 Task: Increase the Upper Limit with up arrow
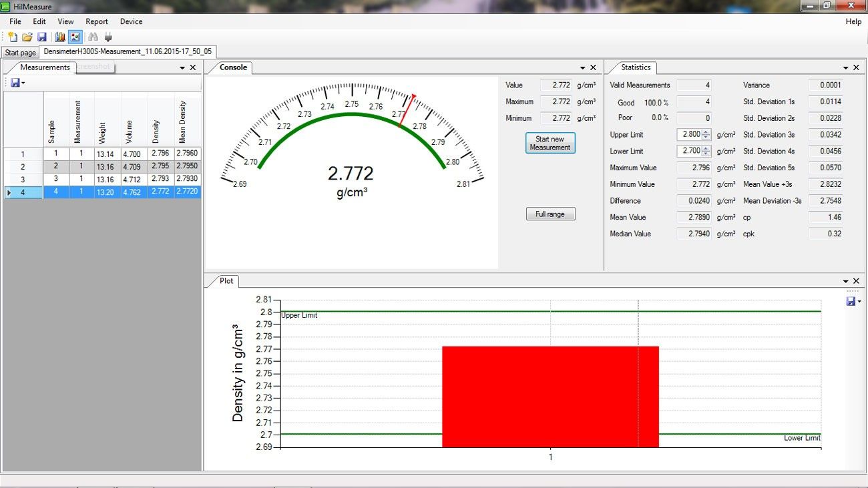(706, 132)
